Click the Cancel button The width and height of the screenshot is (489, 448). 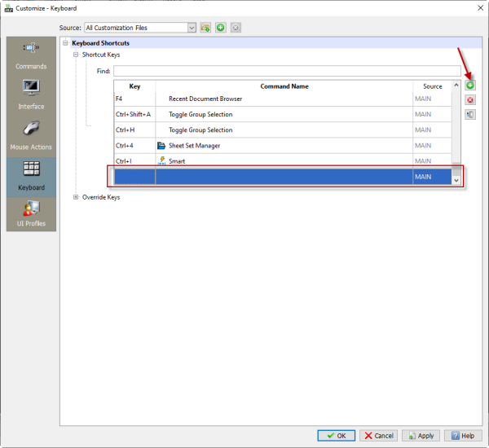(378, 436)
